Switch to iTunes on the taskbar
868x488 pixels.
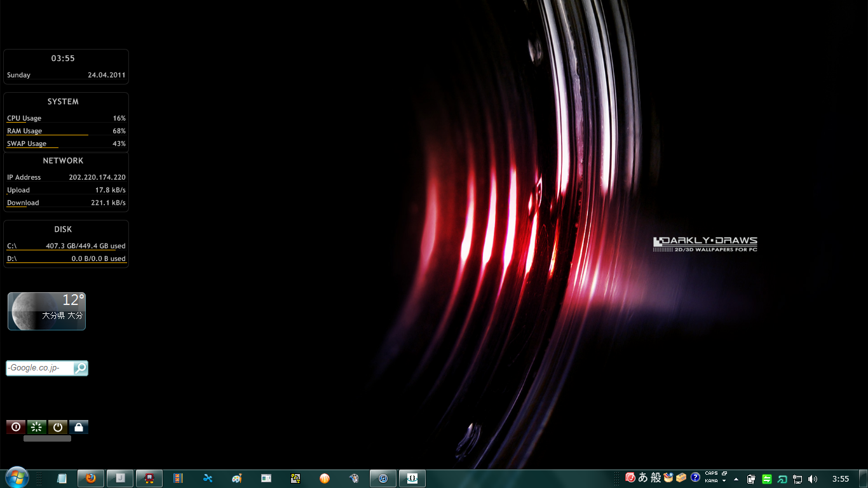383,478
